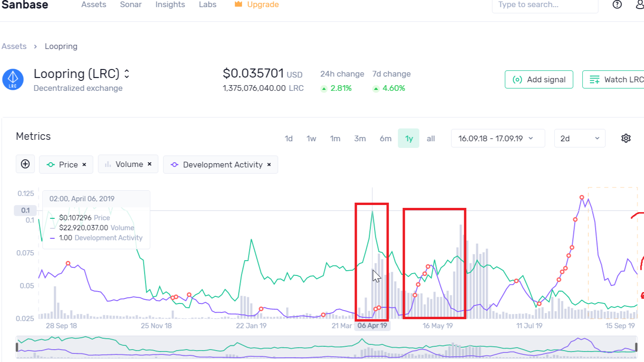
Task: Click the Loopring breadcrumb text
Action: (x=61, y=46)
